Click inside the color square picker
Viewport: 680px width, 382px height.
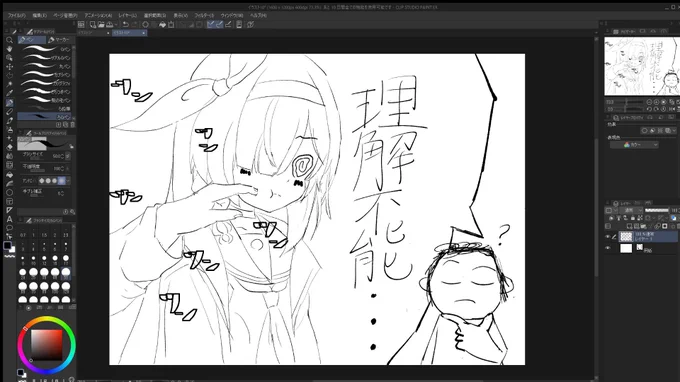coord(46,345)
